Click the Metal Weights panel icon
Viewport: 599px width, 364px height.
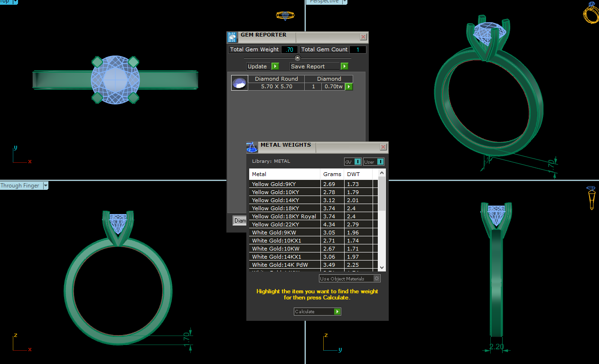252,147
